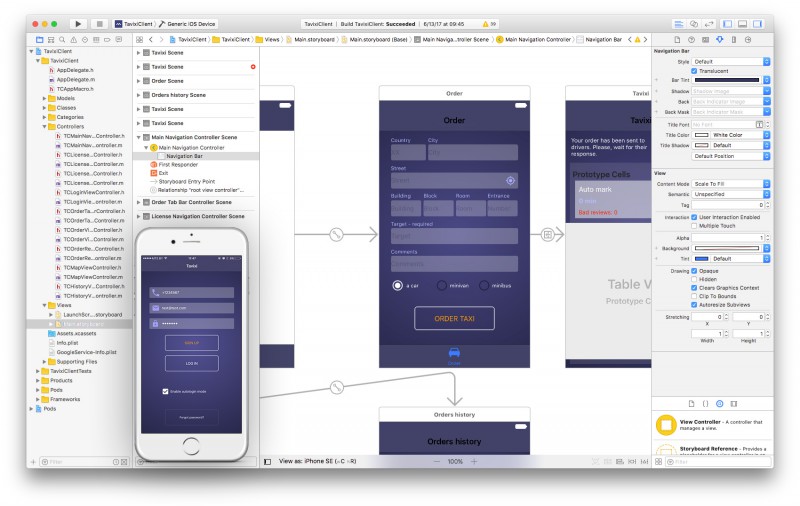Click the location target icon in Street field

[510, 181]
